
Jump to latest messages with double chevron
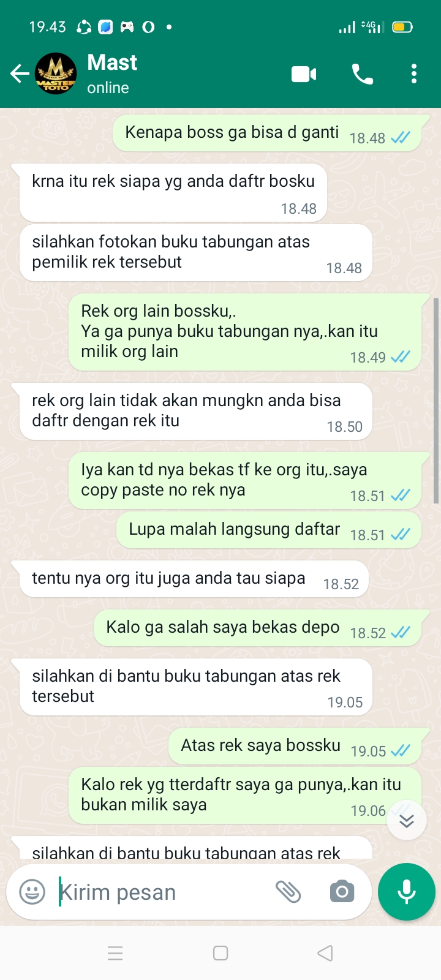click(x=407, y=821)
